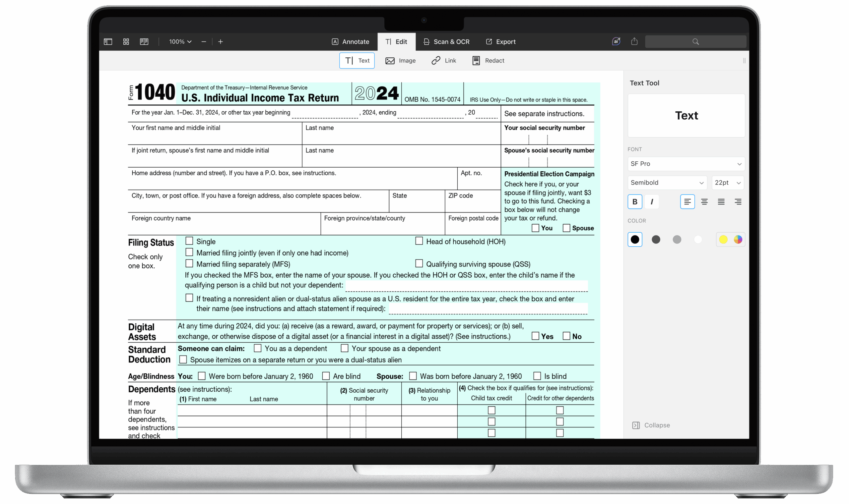Screen dimensions: 849x504
Task: Click the Export option
Action: point(501,41)
